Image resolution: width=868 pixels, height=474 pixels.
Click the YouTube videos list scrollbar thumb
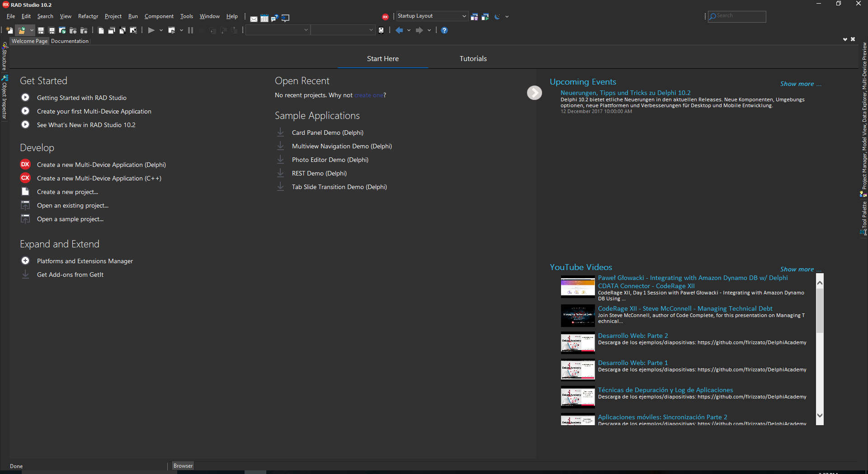[820, 311]
